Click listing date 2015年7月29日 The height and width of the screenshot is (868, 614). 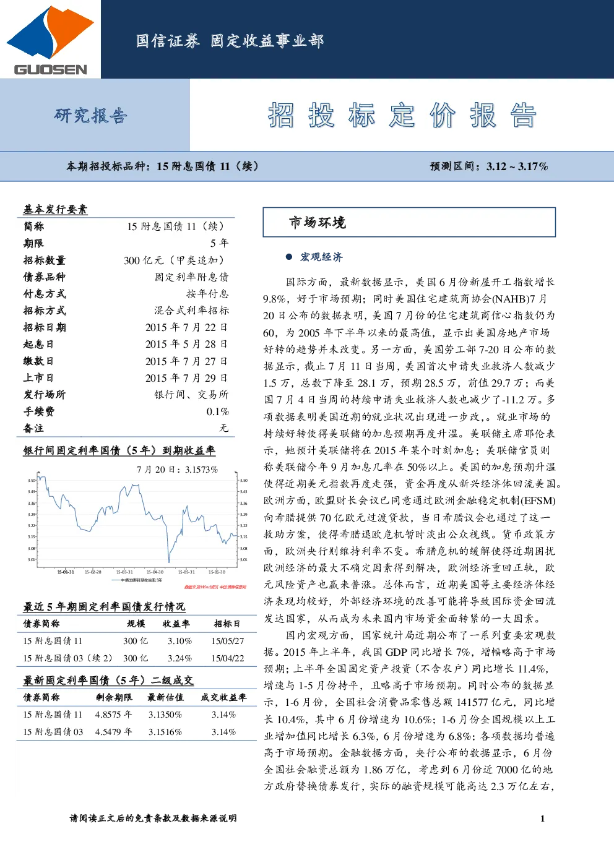(x=186, y=377)
